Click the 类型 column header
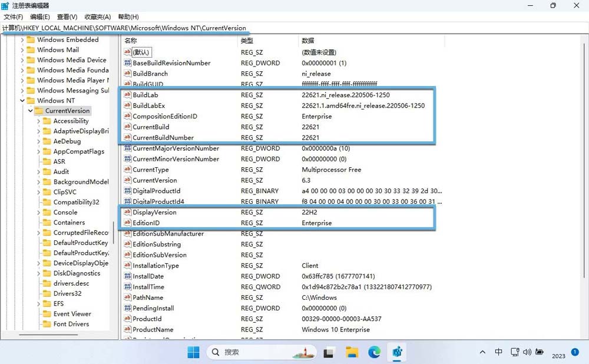This screenshot has width=589, height=364. tap(247, 41)
